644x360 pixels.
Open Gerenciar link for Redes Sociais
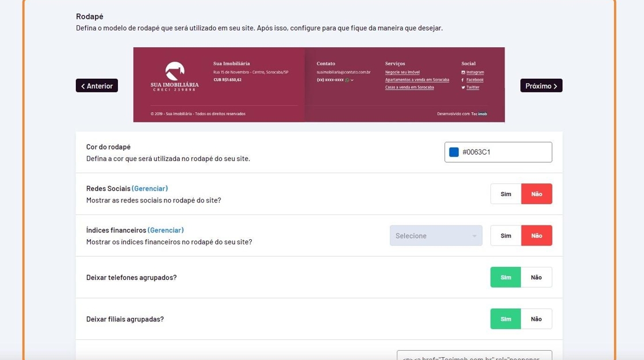149,189
